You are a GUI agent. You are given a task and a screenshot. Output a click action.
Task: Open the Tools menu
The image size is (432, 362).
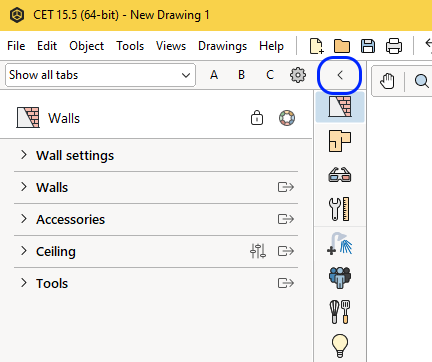click(x=130, y=46)
